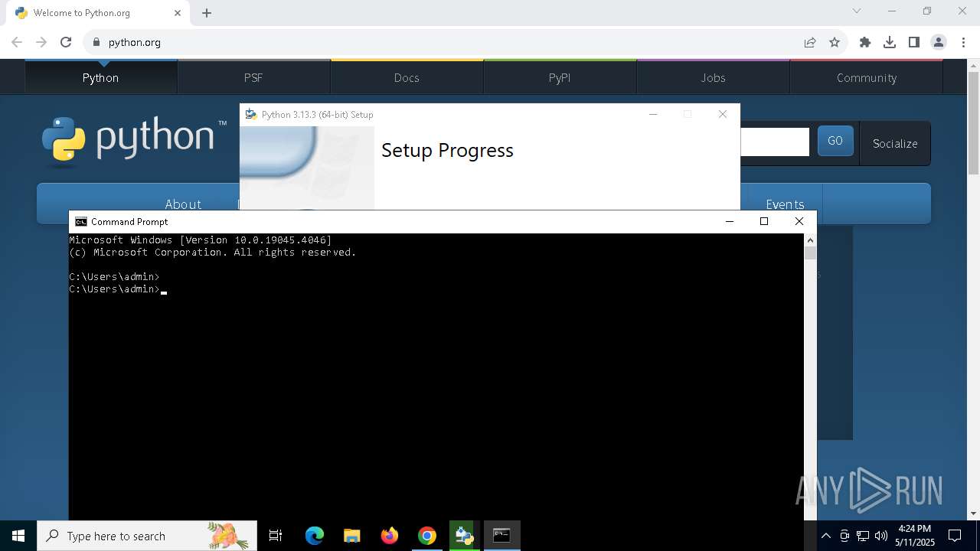Launch Firefox from taskbar
The width and height of the screenshot is (980, 551).
(x=390, y=536)
